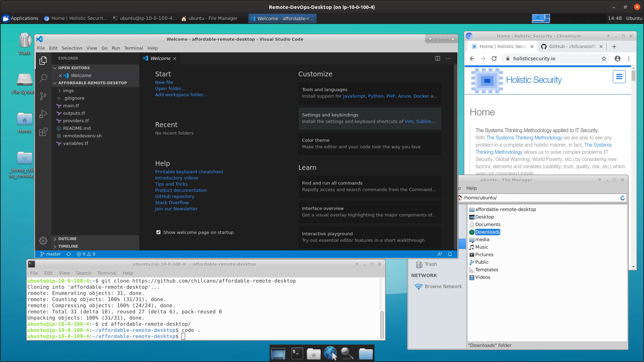
Task: Click the GitHub repository help link
Action: pos(175,196)
